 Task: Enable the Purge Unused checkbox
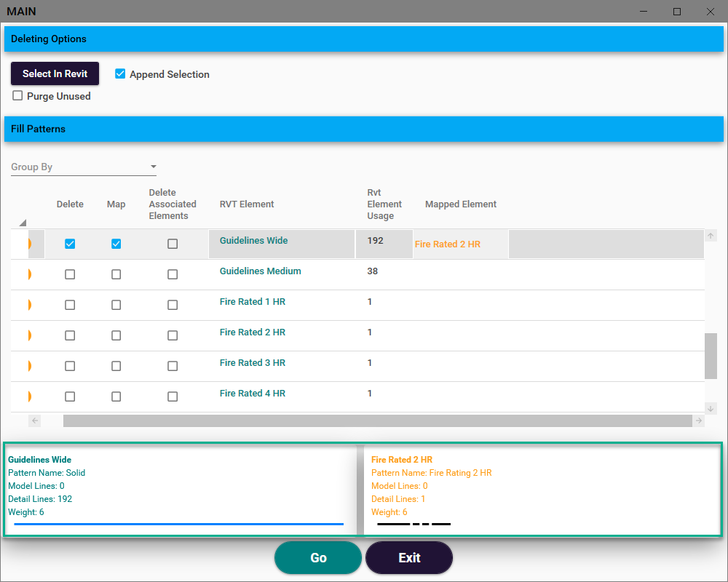coord(17,95)
